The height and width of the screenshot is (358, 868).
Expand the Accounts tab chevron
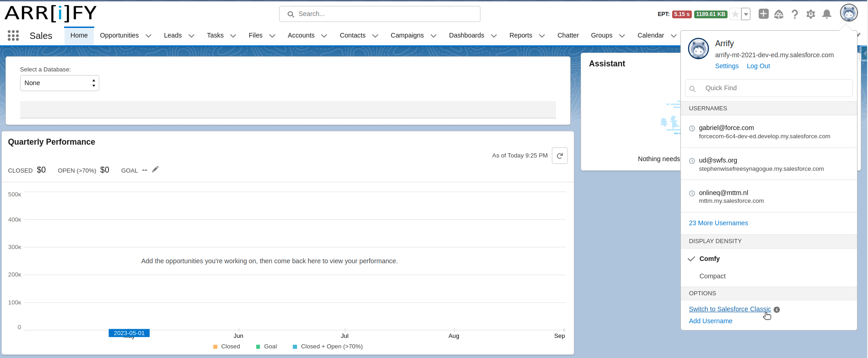pos(324,36)
